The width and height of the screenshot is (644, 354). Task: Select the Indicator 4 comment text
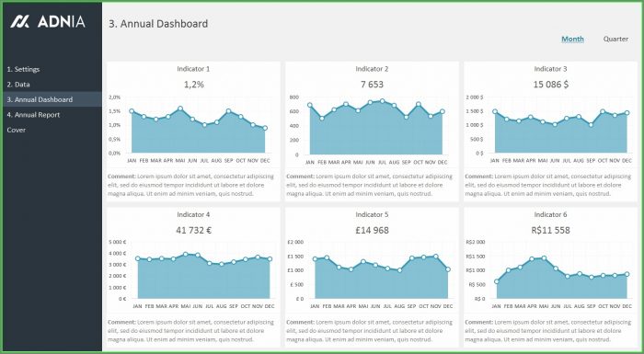pos(191,331)
